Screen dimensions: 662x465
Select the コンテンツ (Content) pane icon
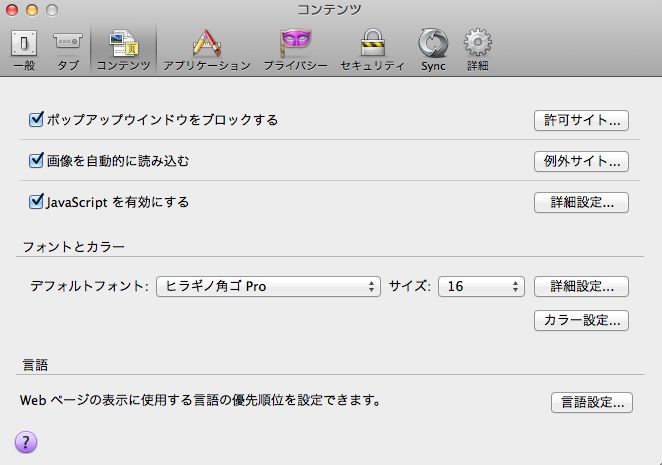point(123,48)
